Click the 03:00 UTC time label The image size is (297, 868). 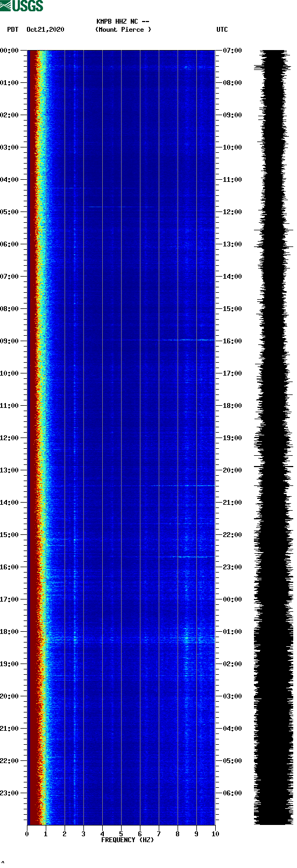[232, 696]
